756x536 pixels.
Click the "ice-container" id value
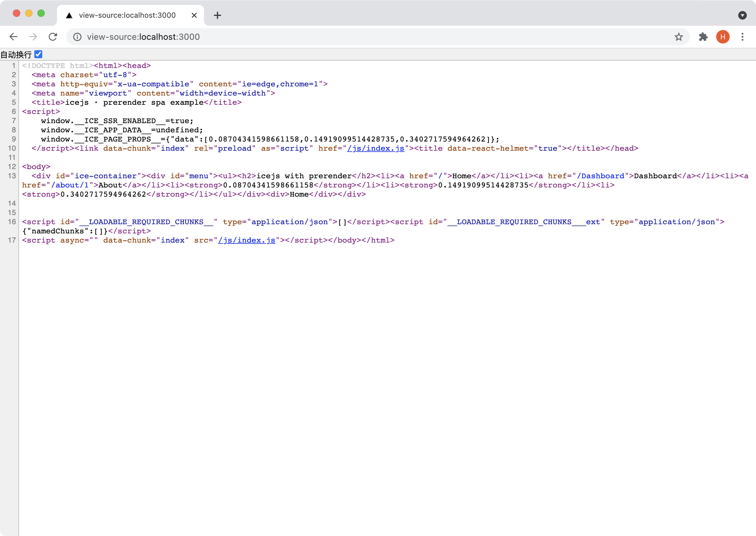106,176
